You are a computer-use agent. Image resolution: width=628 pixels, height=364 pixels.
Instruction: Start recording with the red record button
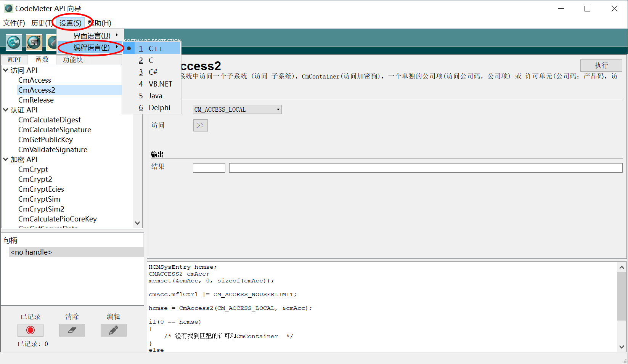point(31,330)
